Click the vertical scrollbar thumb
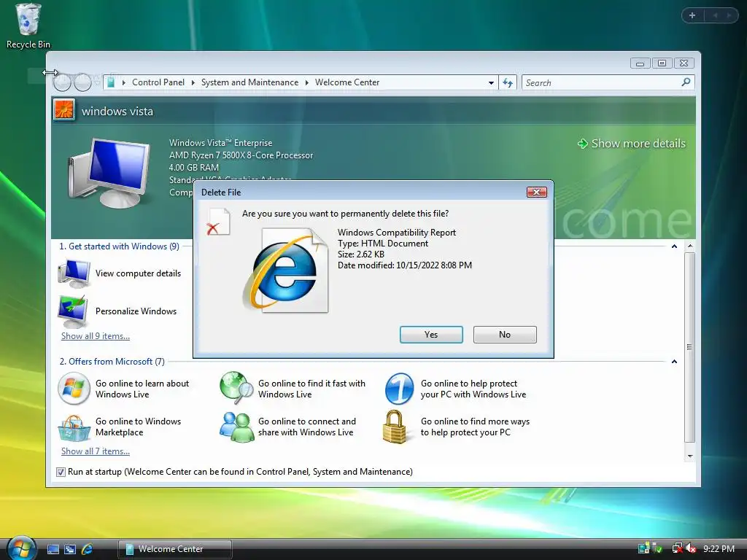The height and width of the screenshot is (560, 747). click(690, 347)
